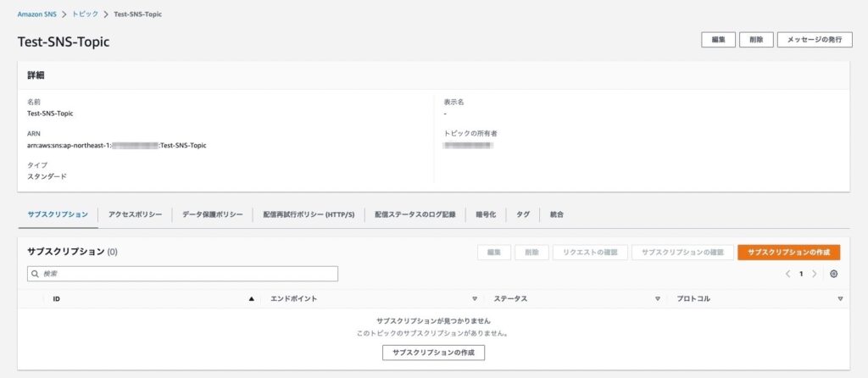Click orange サブスクリプションの作成 button

[x=789, y=253]
